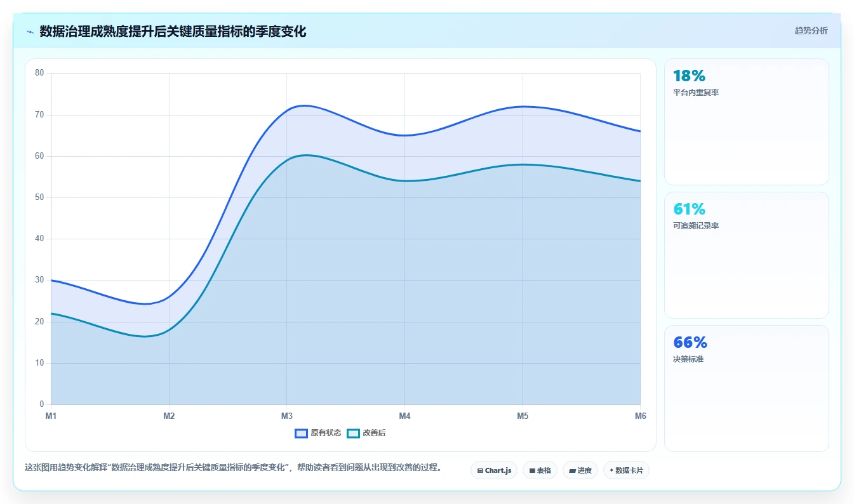The image size is (854, 504).
Task: Open the 66% 决策标准 card
Action: [x=747, y=388]
